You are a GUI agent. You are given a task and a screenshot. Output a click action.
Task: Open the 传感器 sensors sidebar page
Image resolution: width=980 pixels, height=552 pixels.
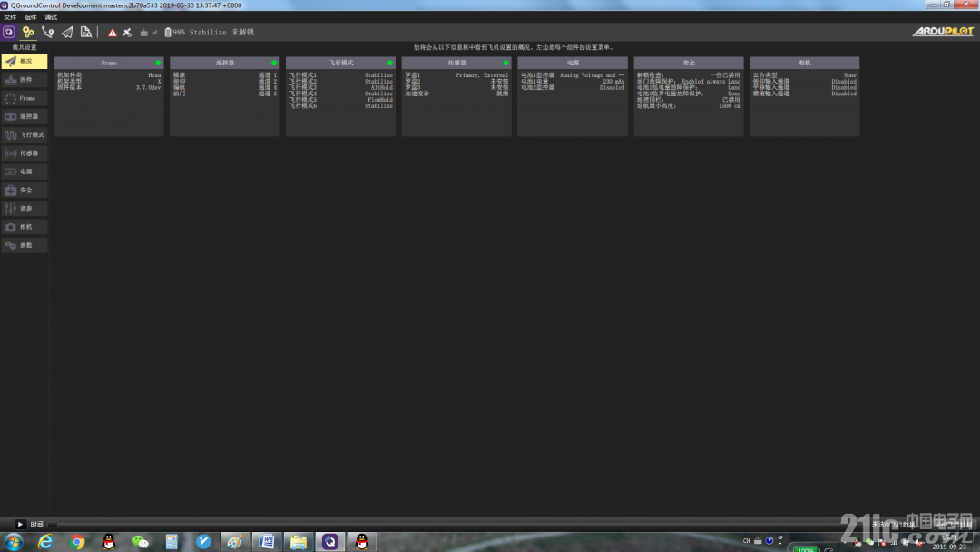click(24, 153)
